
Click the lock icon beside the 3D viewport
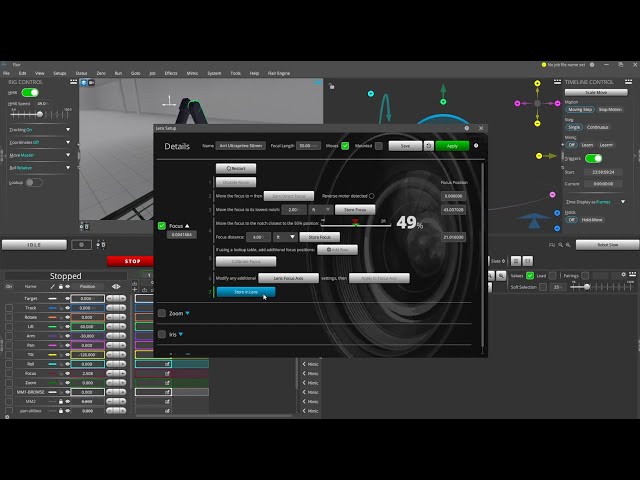click(331, 86)
